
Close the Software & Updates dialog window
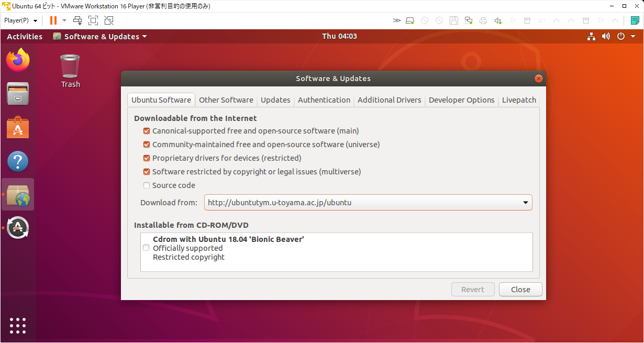538,79
